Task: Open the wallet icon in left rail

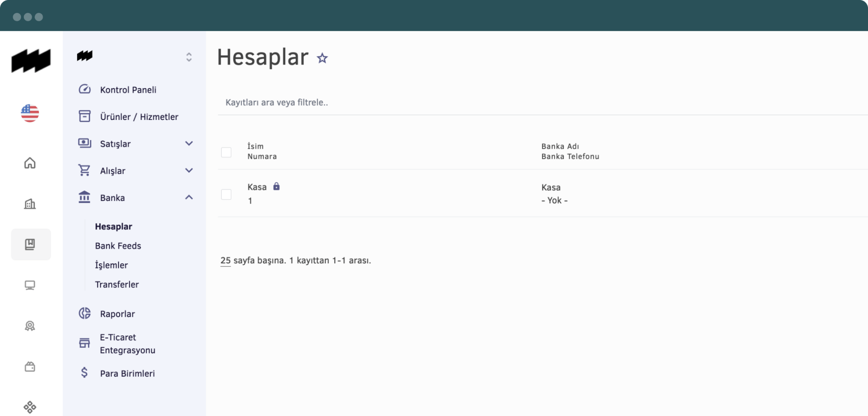Action: click(30, 366)
